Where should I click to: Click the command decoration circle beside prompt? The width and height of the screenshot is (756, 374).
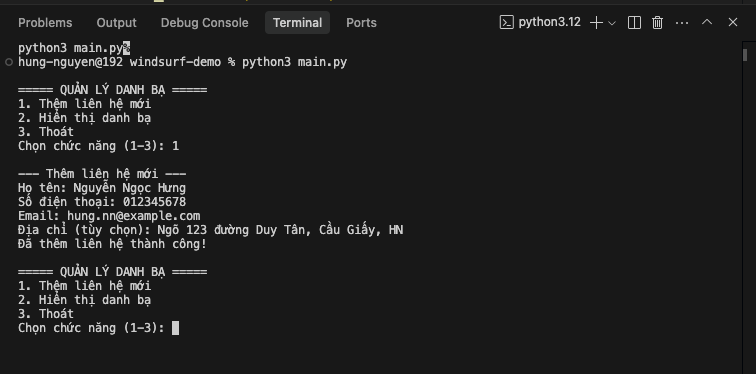9,62
